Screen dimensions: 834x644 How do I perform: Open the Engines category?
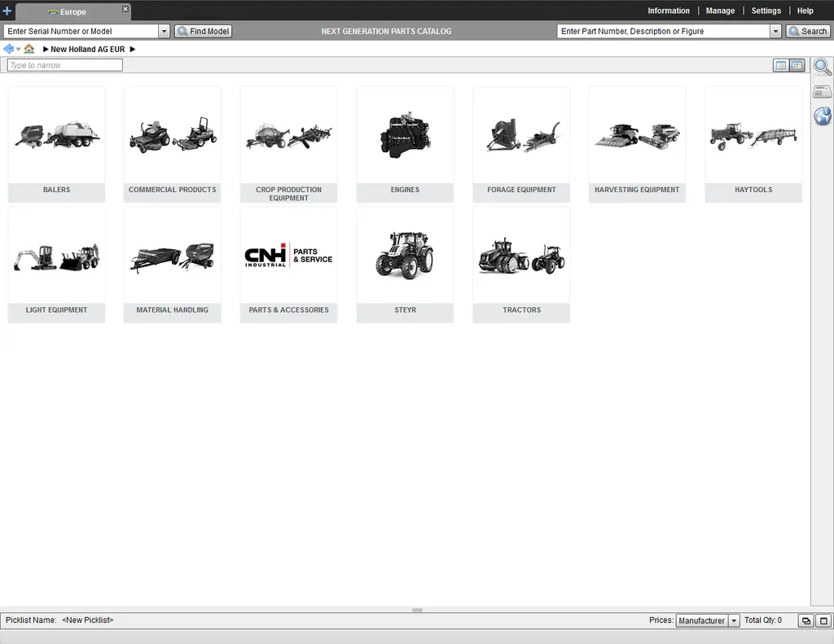point(405,145)
